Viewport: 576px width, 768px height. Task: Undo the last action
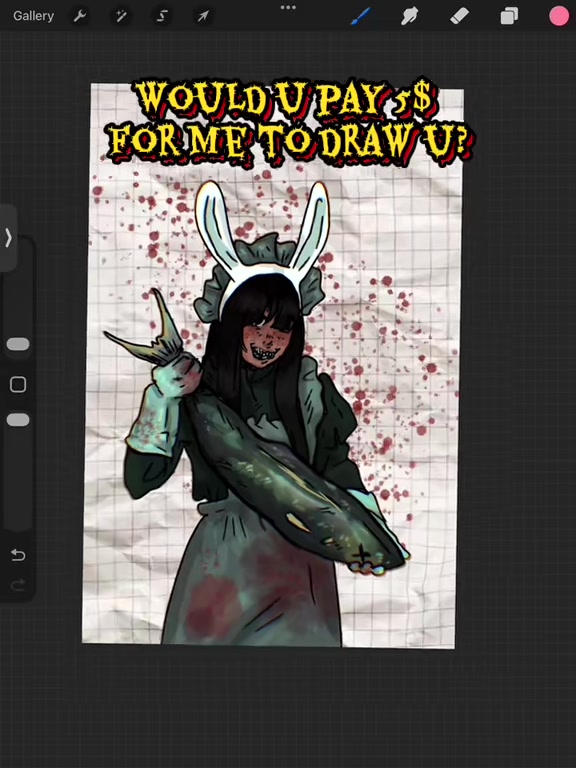18,554
